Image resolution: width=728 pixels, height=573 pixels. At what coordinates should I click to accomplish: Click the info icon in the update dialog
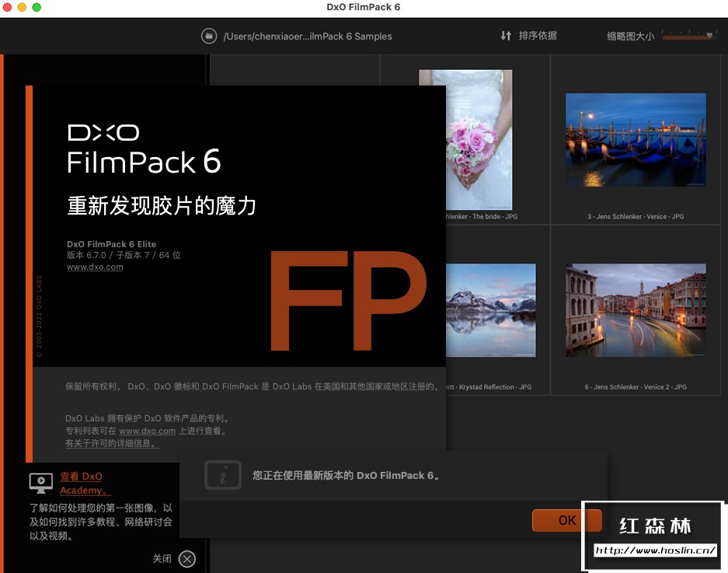[223, 475]
